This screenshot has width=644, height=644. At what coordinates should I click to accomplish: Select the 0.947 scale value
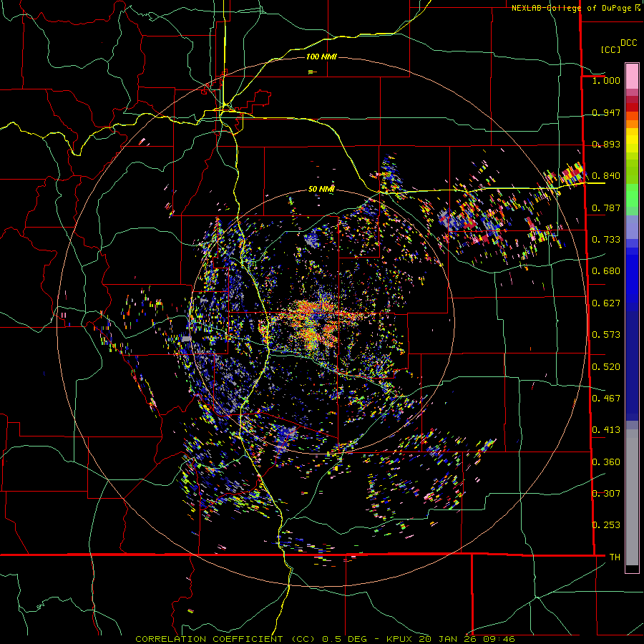(606, 112)
